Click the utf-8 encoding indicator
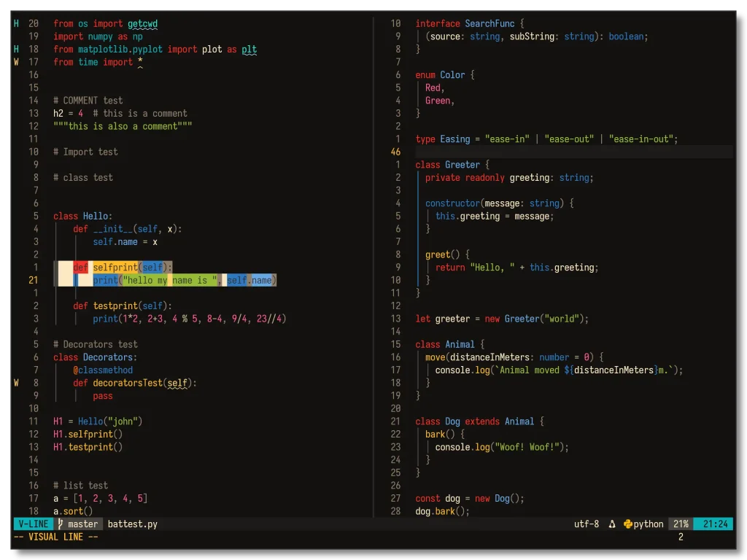Screen dimensions: 747x560 (x=587, y=524)
